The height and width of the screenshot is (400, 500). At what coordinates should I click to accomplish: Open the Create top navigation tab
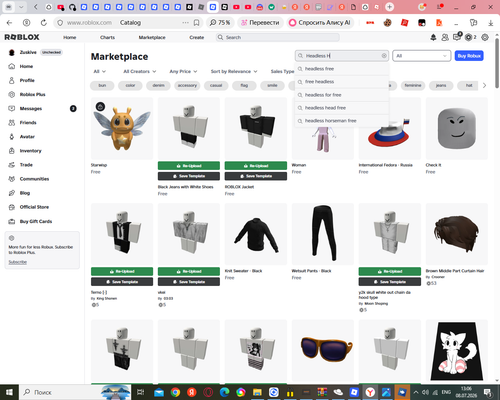(197, 37)
